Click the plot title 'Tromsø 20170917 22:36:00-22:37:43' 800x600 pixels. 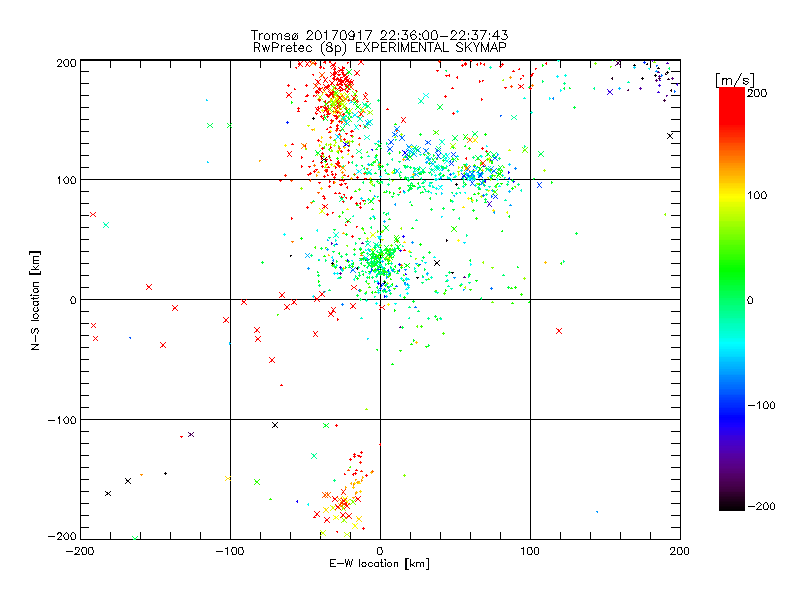[x=380, y=35]
